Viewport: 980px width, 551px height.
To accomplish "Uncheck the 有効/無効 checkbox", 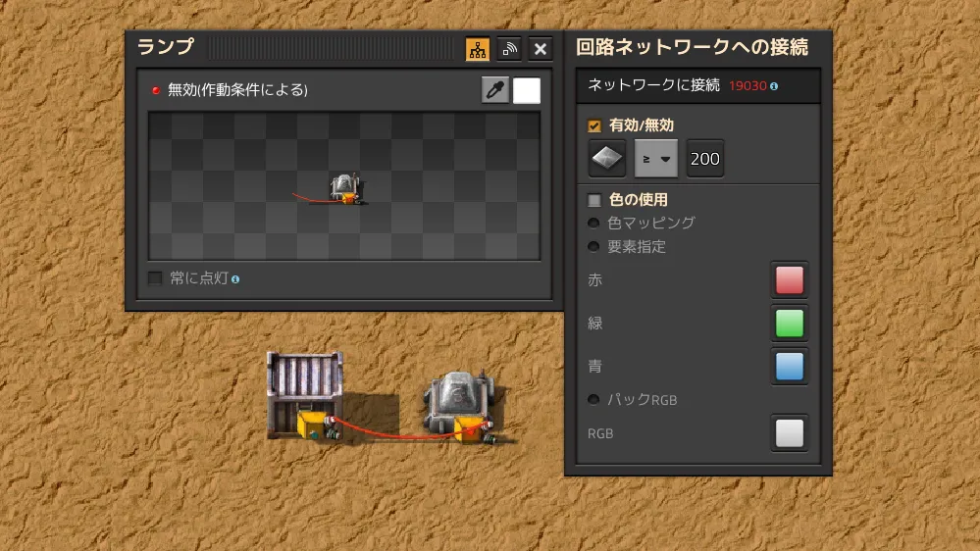I will click(x=594, y=125).
